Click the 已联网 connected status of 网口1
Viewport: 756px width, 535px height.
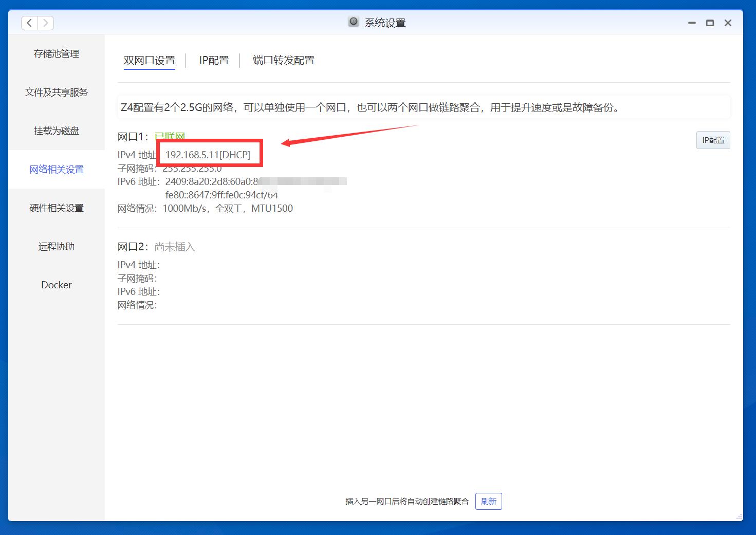(170, 136)
